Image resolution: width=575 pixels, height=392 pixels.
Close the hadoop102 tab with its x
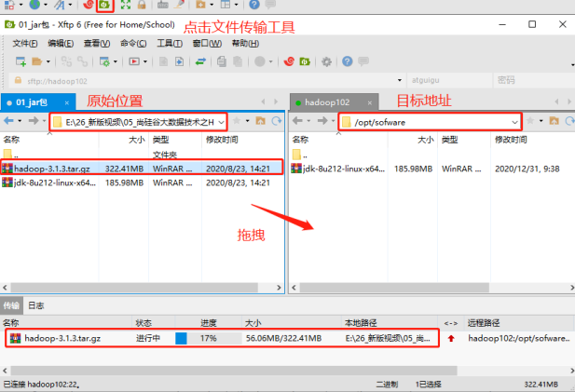(370, 103)
